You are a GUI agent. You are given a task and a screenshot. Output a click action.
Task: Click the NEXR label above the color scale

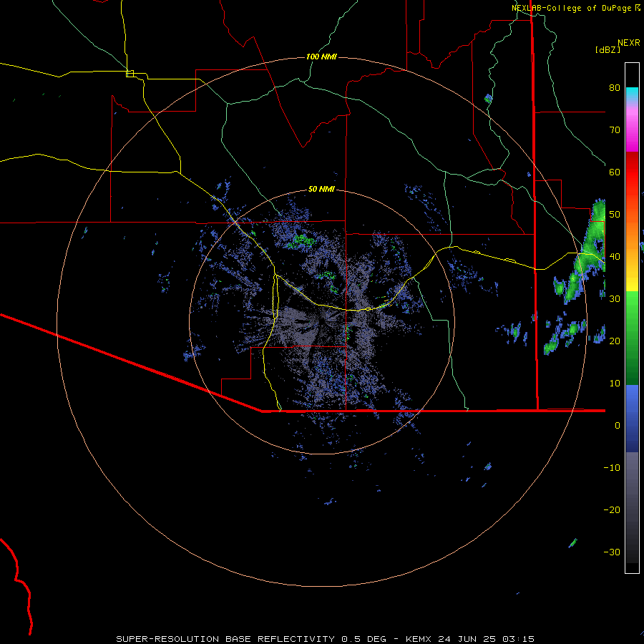(629, 43)
